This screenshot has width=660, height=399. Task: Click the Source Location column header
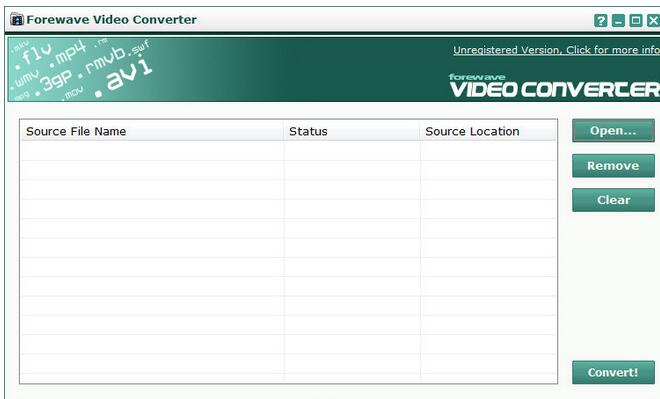click(488, 131)
